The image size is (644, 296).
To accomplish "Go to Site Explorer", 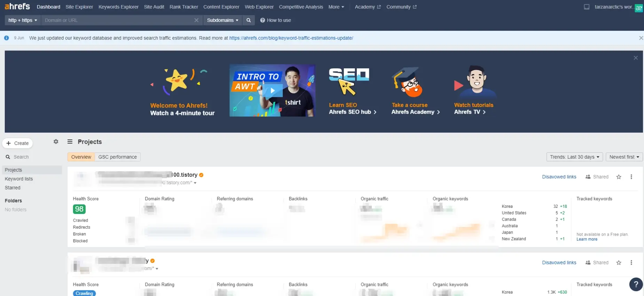I will 79,7.
